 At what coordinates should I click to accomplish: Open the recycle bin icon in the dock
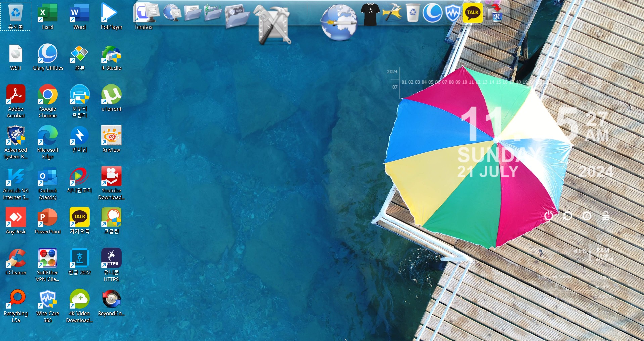tap(413, 13)
